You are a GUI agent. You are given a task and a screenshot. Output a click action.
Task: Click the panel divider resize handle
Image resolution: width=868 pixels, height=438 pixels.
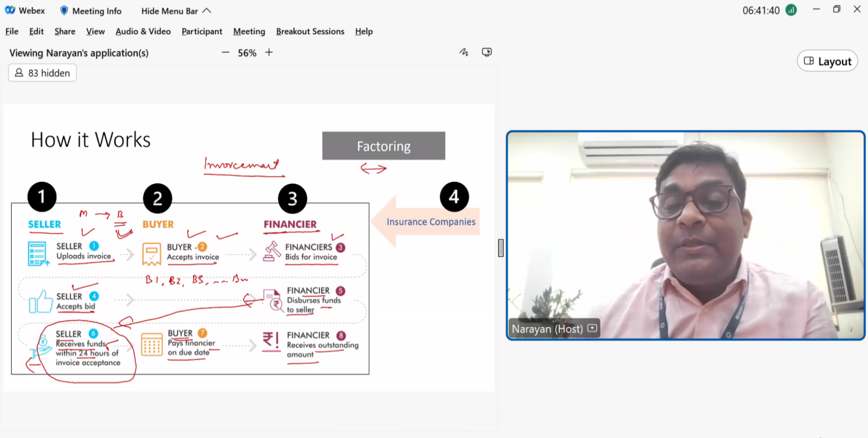click(x=501, y=248)
